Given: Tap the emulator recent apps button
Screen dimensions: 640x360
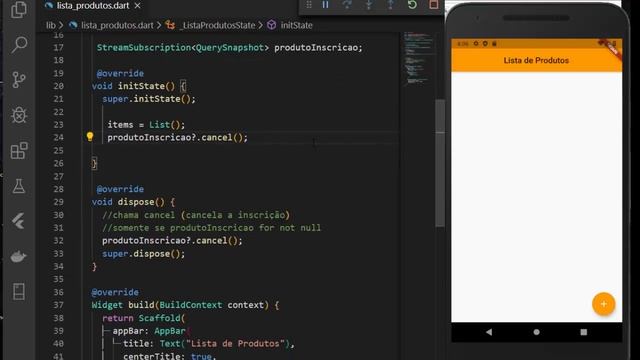Looking at the screenshot, I should 584,332.
